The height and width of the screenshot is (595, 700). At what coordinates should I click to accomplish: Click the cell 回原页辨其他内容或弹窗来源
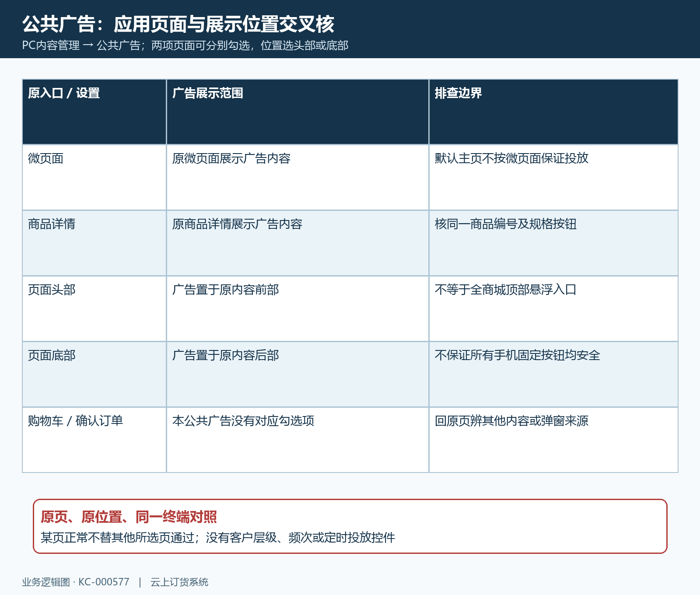553,440
